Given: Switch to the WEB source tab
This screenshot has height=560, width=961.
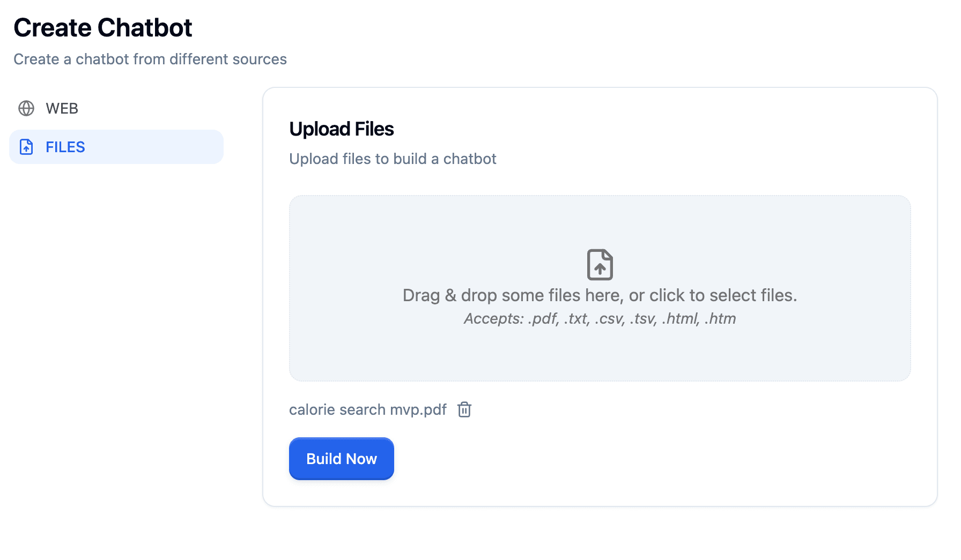Looking at the screenshot, I should 116,108.
